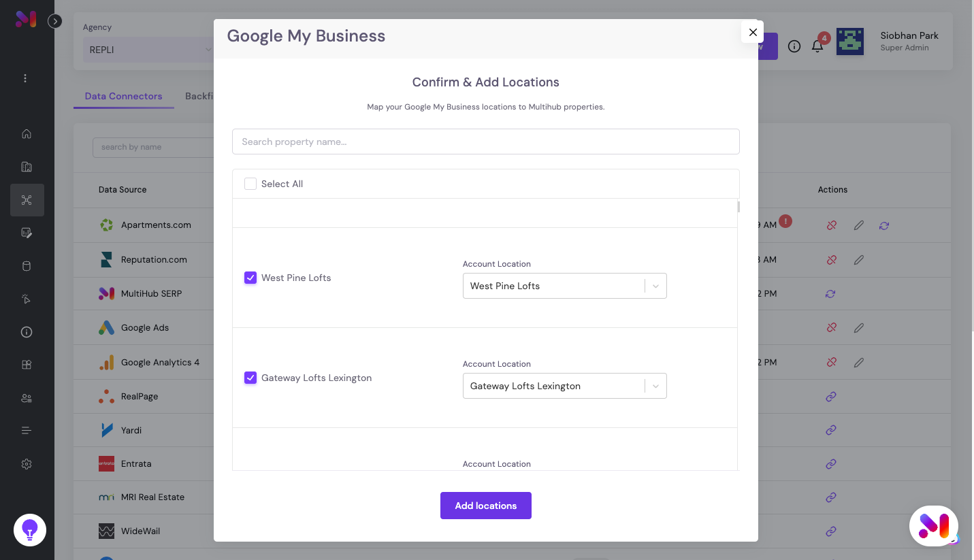
Task: Open the Agency REPLI dropdown
Action: pos(148,50)
